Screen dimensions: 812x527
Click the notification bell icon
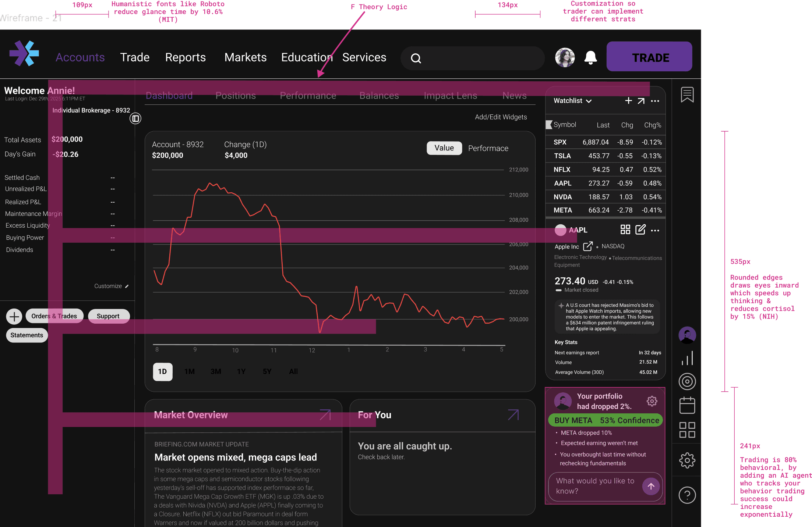click(590, 58)
